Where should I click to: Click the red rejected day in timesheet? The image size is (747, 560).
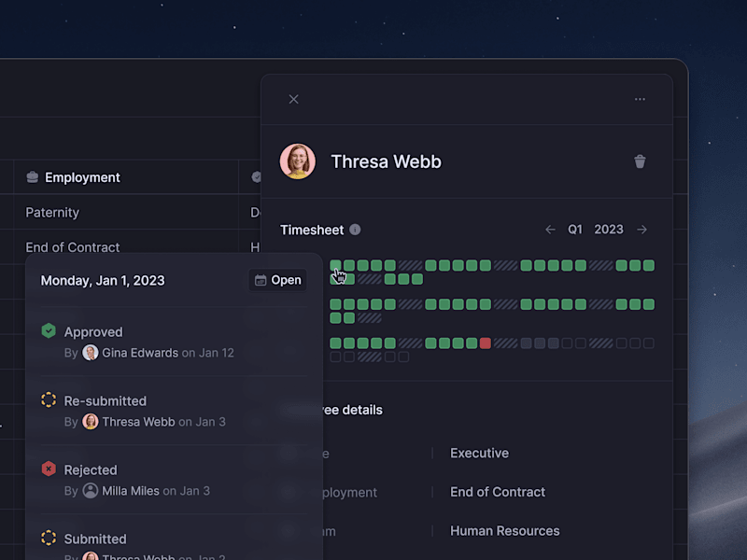click(486, 343)
